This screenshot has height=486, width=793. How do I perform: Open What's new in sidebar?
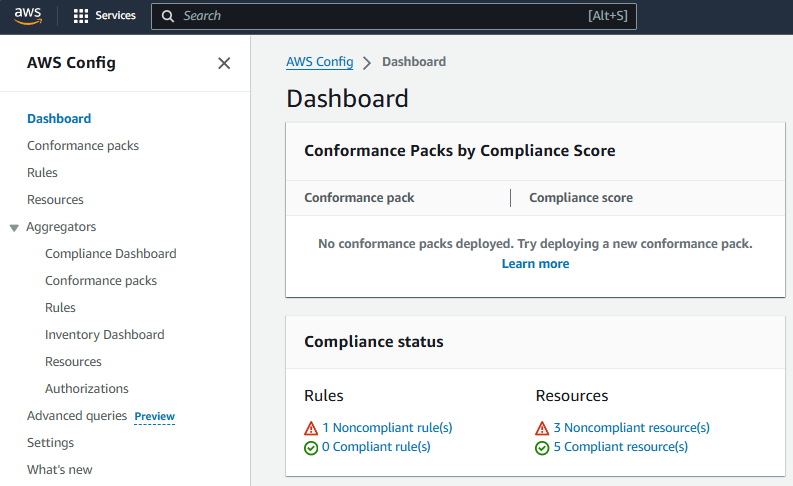[x=60, y=470]
